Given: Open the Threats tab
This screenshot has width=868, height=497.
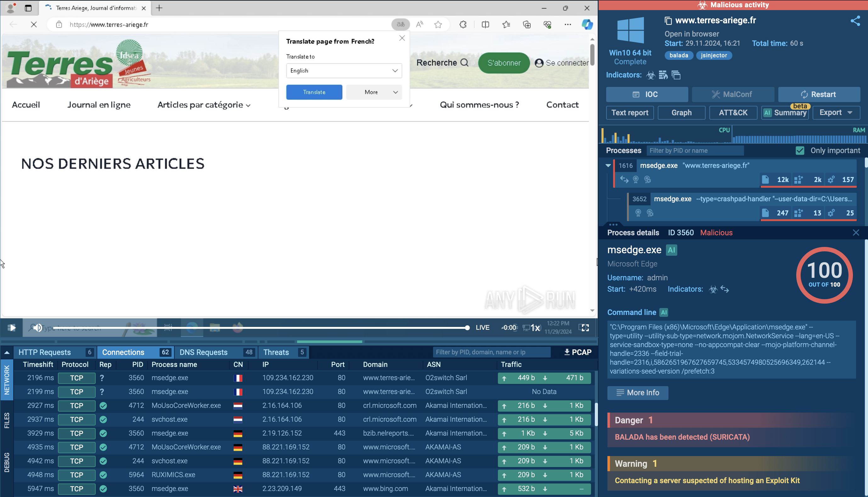Looking at the screenshot, I should (284, 352).
